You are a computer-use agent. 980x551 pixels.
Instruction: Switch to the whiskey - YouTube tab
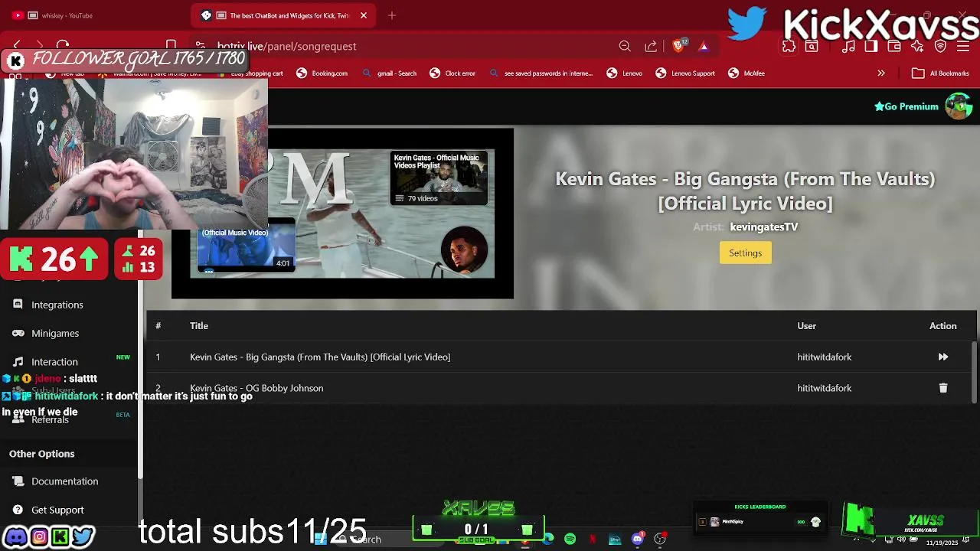[x=92, y=15]
